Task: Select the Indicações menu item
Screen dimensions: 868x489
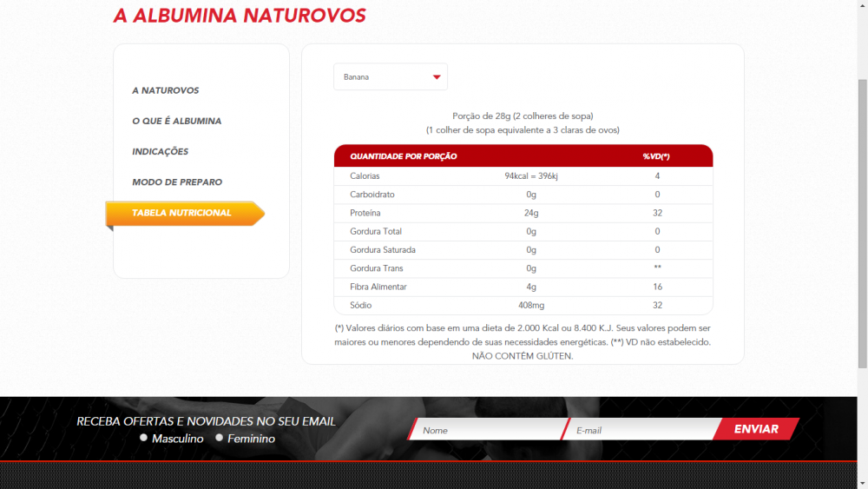Action: (160, 152)
